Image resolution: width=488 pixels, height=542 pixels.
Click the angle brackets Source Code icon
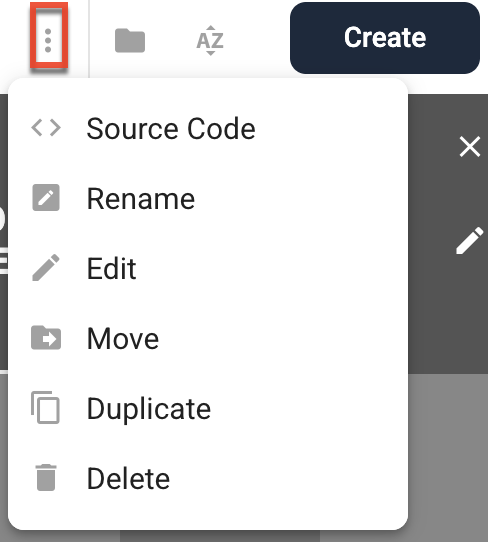(46, 128)
